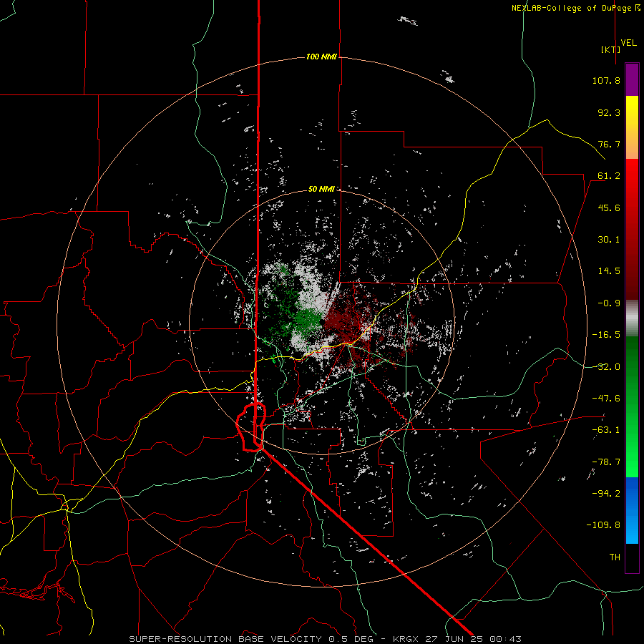Select the 76.7 scale value

click(609, 144)
